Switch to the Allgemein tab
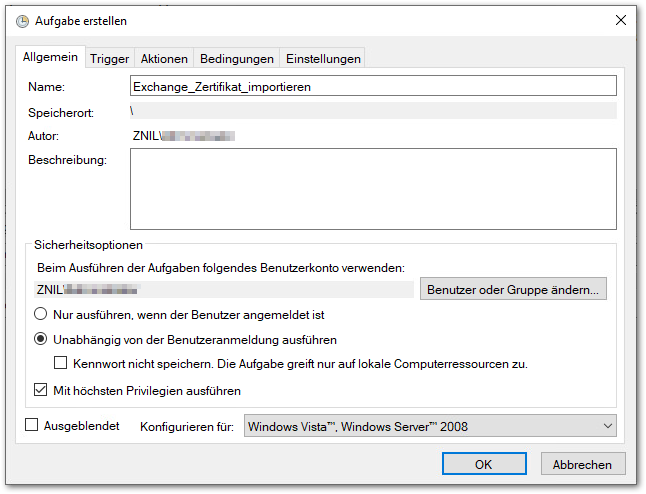The height and width of the screenshot is (494, 646). (51, 58)
